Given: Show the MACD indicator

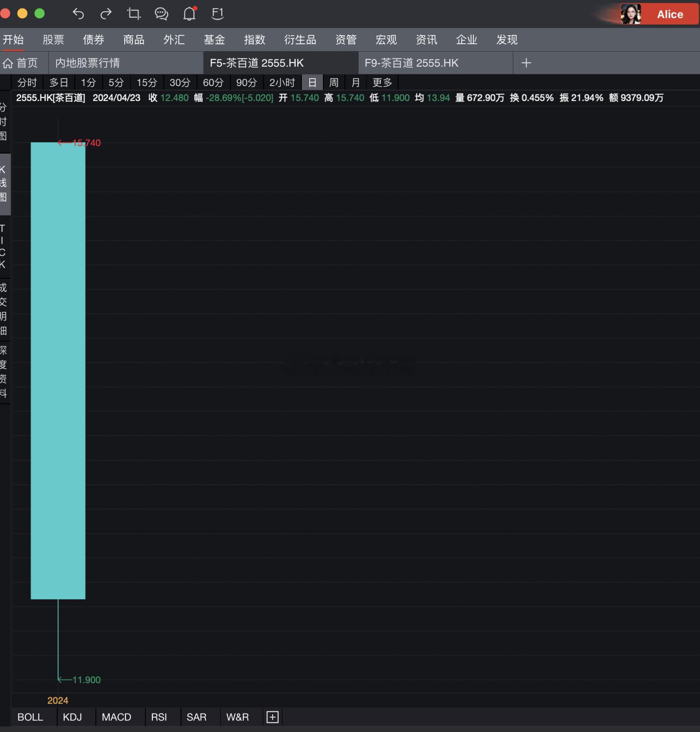Looking at the screenshot, I should pos(117,717).
